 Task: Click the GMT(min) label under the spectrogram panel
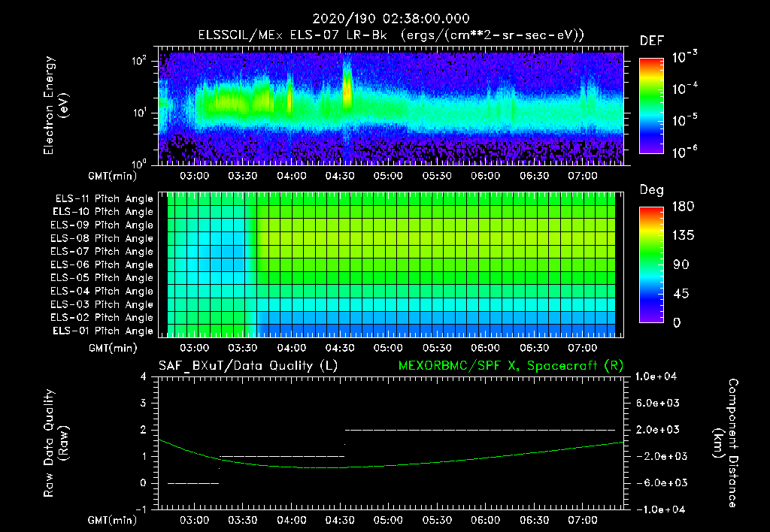[113, 176]
